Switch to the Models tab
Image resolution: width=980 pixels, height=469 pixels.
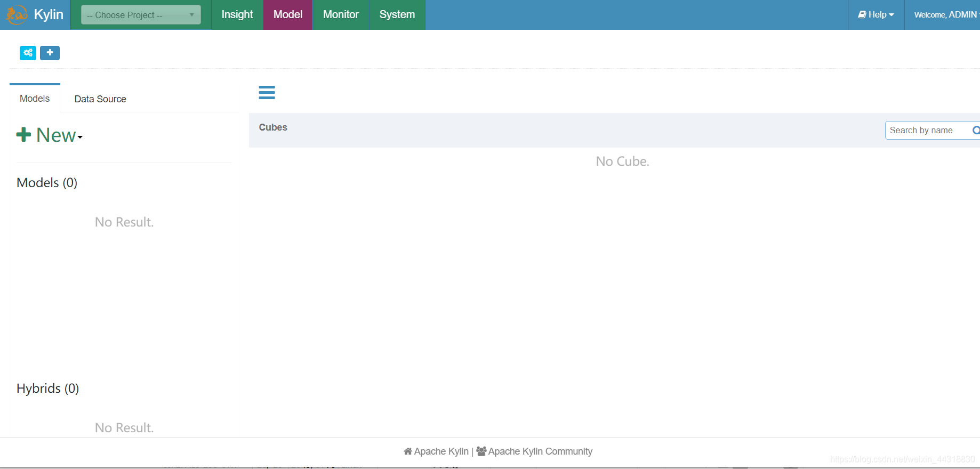pyautogui.click(x=35, y=99)
